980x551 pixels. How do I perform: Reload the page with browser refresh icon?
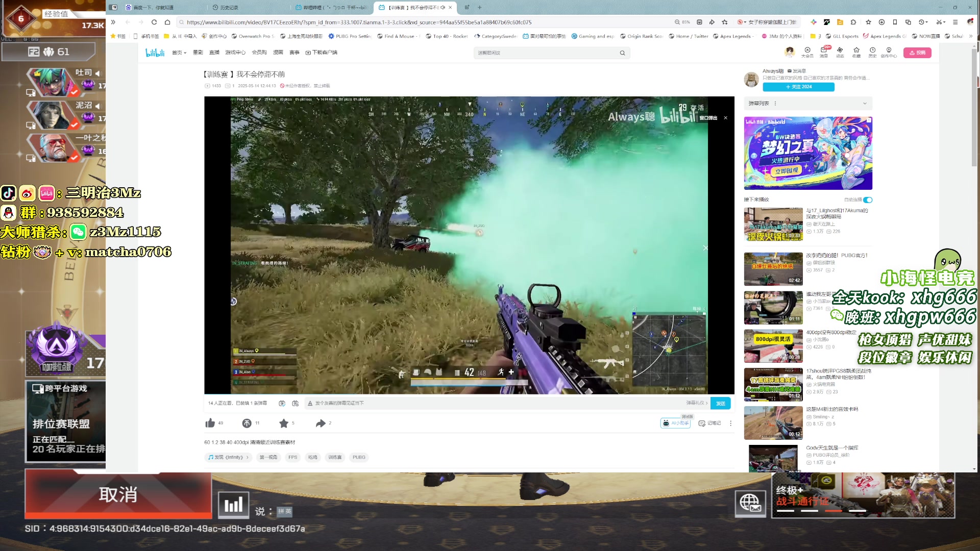(154, 22)
